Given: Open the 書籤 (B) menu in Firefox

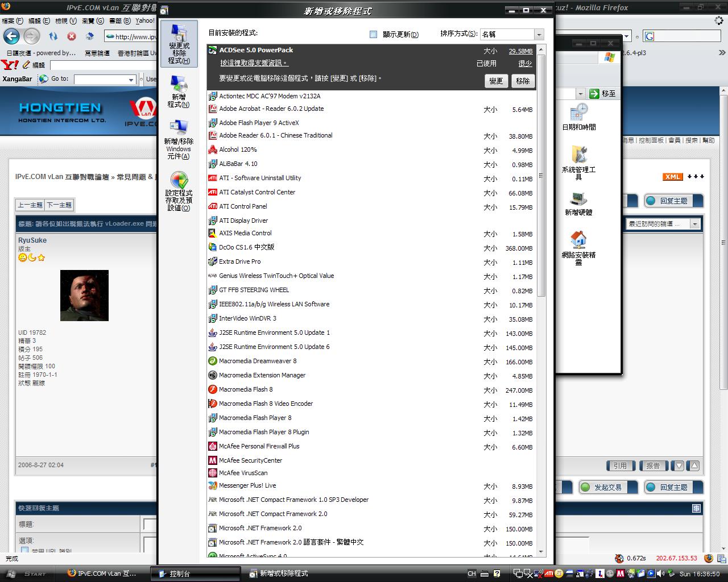Looking at the screenshot, I should pos(119,20).
